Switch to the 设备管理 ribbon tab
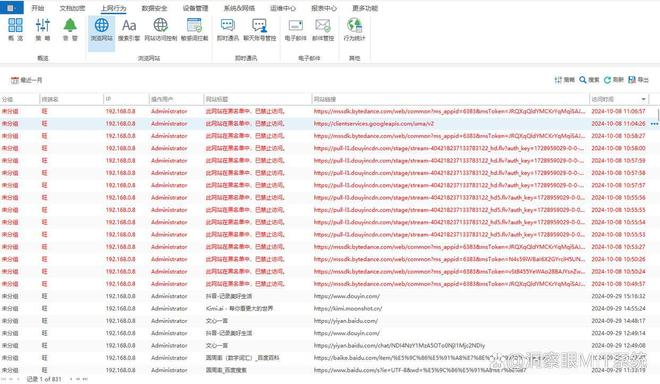This screenshot has width=660, height=384. pyautogui.click(x=195, y=8)
